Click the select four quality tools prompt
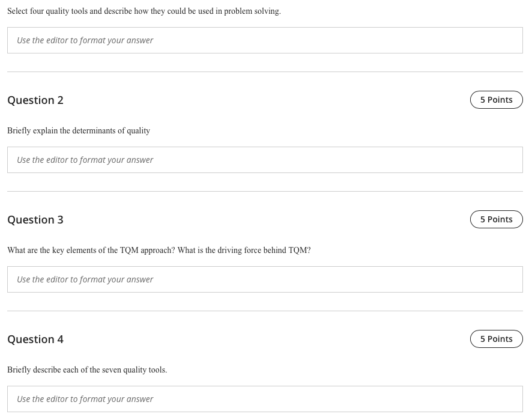This screenshot has width=532, height=417. [144, 11]
